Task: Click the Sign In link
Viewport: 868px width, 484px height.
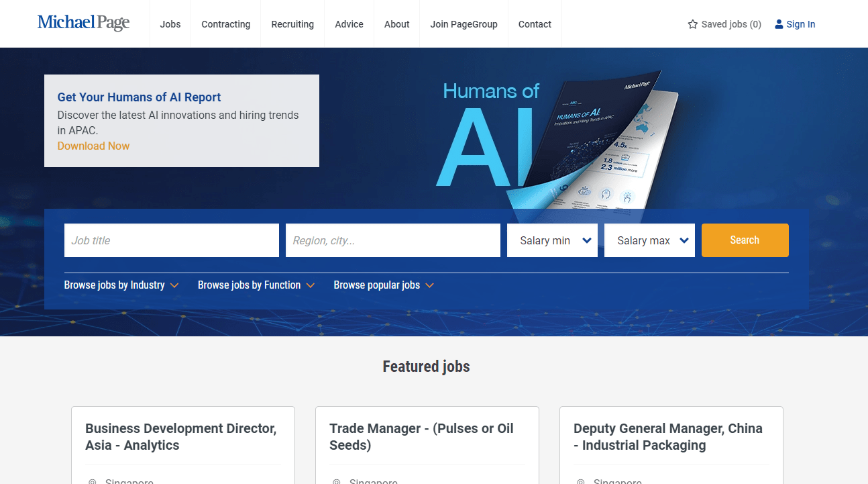Action: 796,24
